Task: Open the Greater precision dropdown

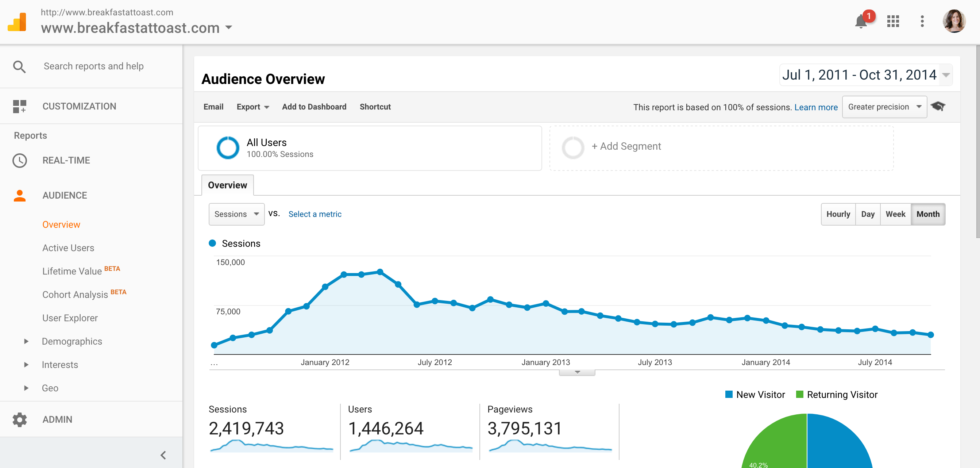Action: tap(884, 107)
